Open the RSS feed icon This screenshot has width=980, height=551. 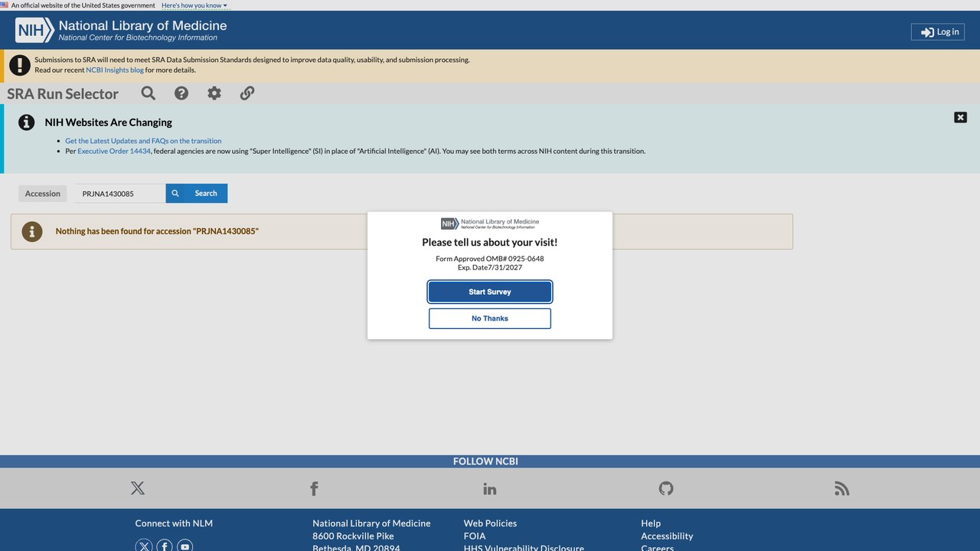[842, 488]
